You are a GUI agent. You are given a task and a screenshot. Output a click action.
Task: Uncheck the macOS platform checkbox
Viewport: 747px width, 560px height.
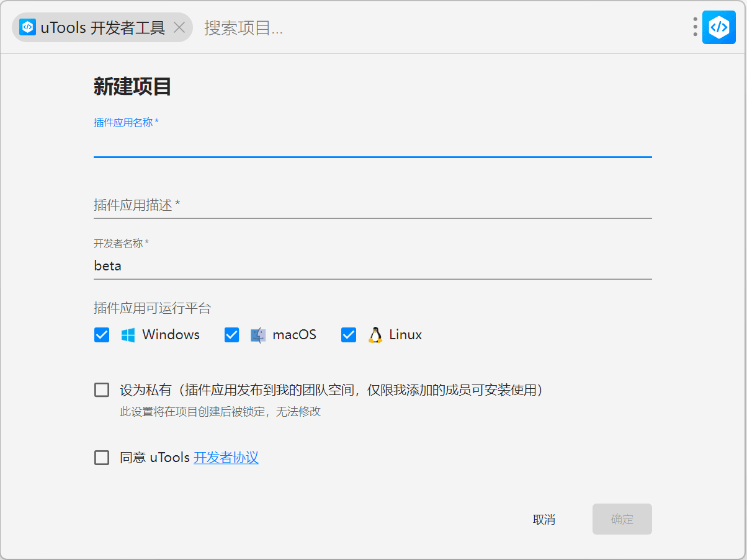point(231,335)
